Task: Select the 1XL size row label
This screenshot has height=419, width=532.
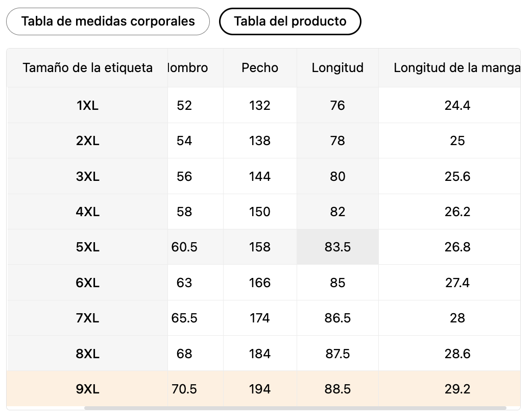Action: click(87, 106)
